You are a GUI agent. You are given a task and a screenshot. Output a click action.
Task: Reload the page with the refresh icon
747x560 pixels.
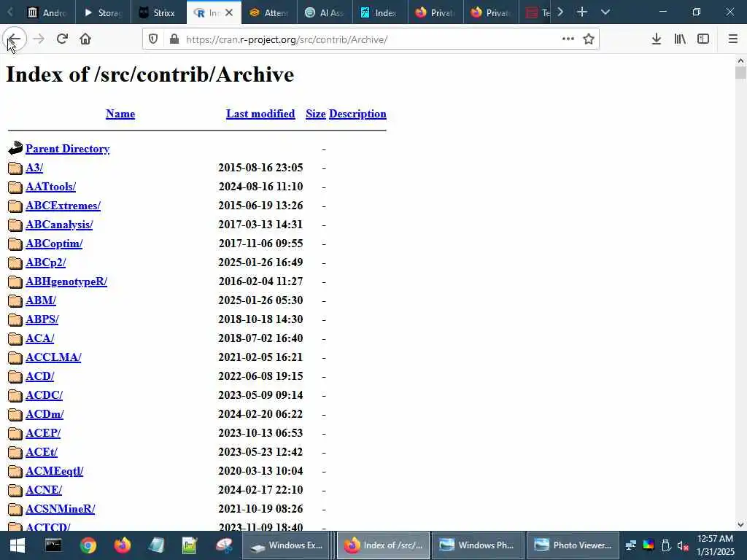tap(62, 39)
